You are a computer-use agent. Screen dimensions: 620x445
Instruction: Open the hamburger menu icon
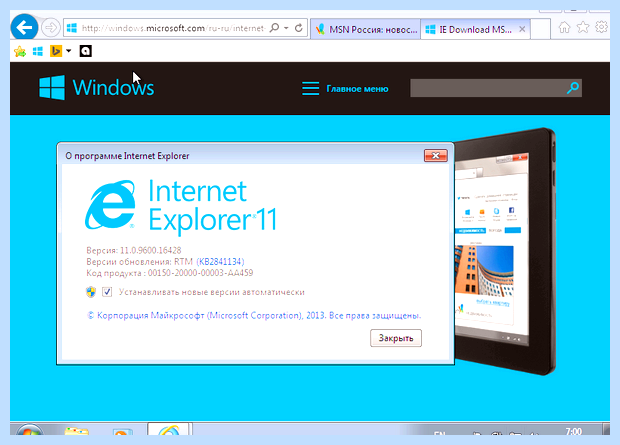coord(310,88)
